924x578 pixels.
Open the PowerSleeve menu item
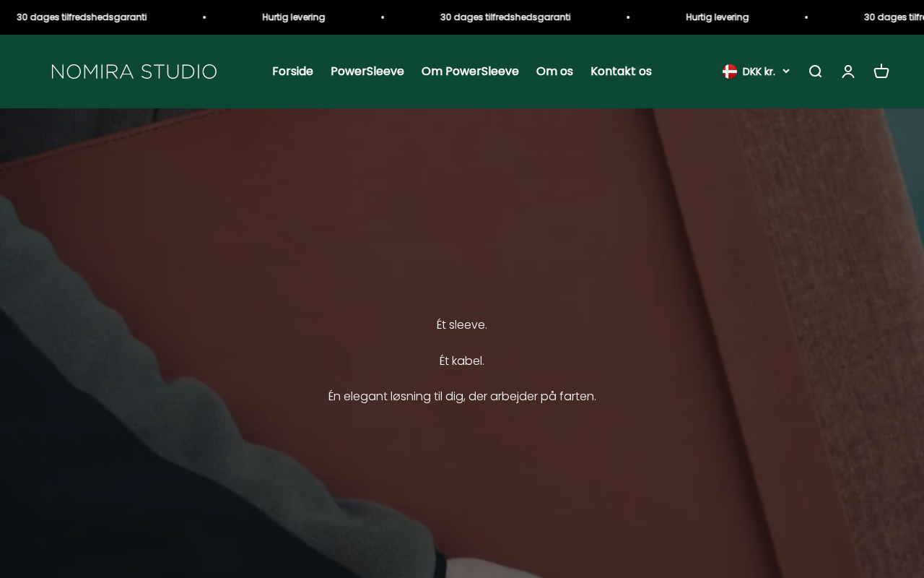(x=367, y=72)
